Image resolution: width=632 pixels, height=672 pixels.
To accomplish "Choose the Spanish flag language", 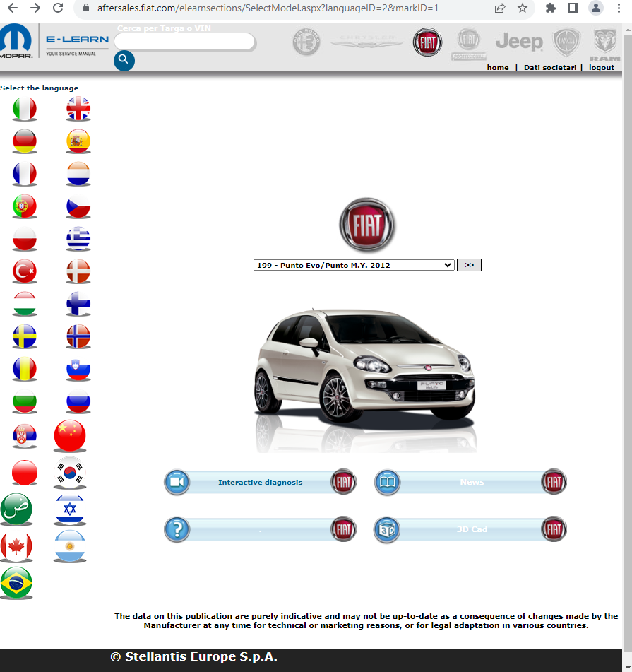I will coord(78,141).
